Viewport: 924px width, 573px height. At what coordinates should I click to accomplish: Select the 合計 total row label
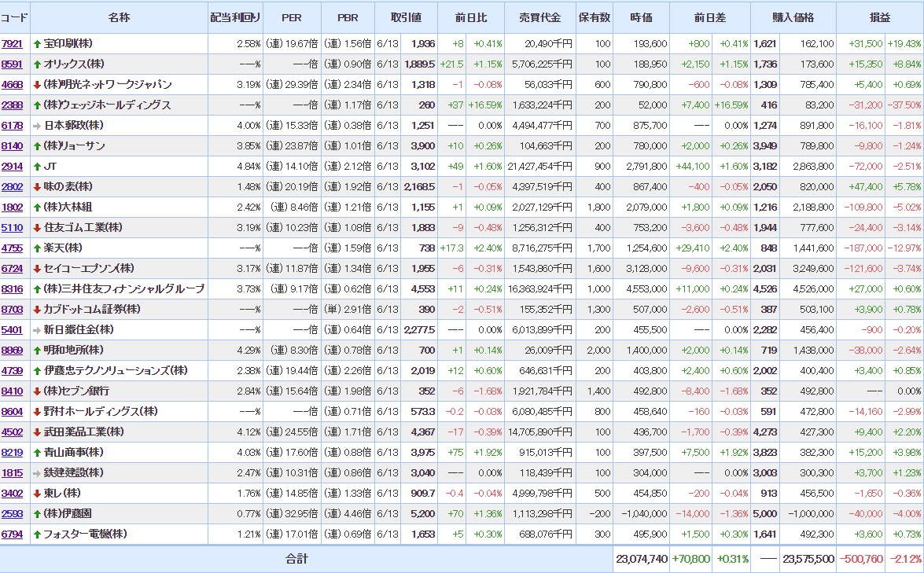pyautogui.click(x=296, y=559)
